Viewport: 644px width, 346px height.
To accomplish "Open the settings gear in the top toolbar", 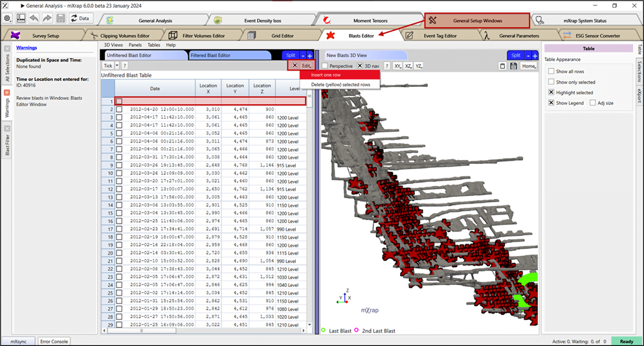I will click(x=7, y=19).
